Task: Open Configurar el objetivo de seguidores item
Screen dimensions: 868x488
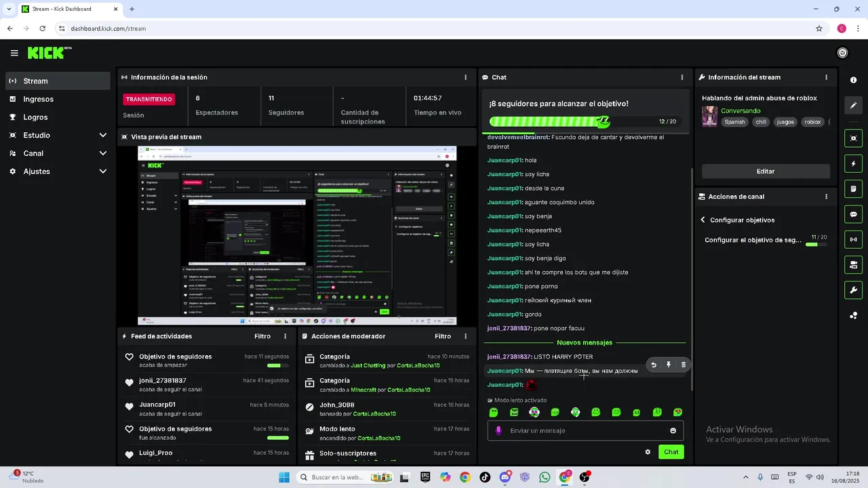Action: (x=766, y=240)
